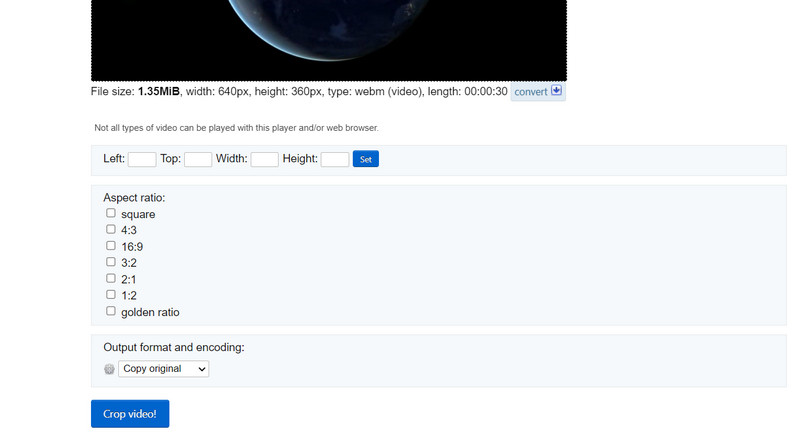
Task: Open the convert link
Action: (x=531, y=92)
